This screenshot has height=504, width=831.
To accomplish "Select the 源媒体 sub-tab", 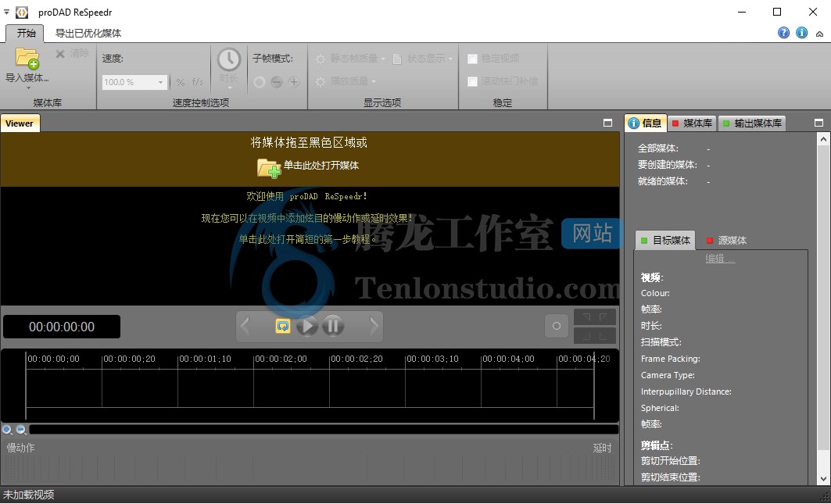I will pyautogui.click(x=726, y=241).
